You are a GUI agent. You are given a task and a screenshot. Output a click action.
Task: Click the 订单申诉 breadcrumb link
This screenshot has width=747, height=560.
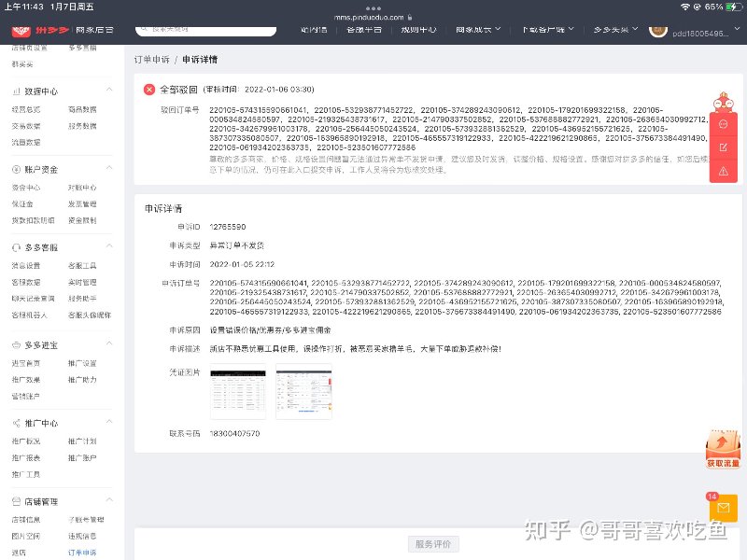pos(151,60)
